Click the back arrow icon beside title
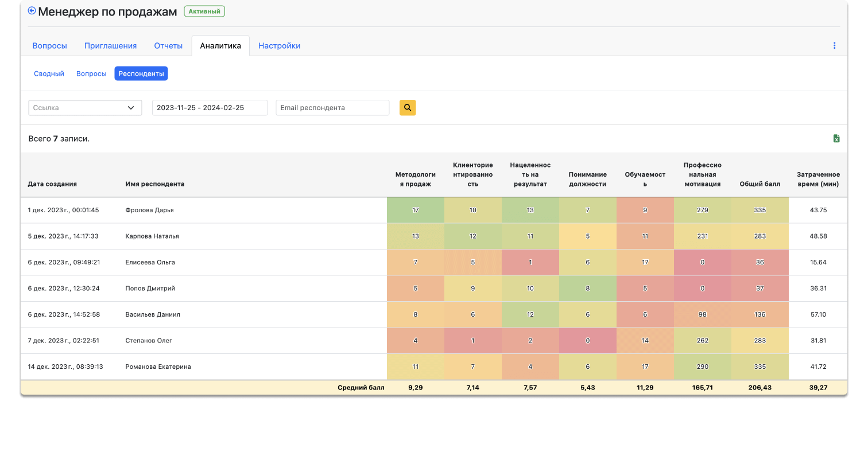The image size is (868, 452). click(x=32, y=11)
